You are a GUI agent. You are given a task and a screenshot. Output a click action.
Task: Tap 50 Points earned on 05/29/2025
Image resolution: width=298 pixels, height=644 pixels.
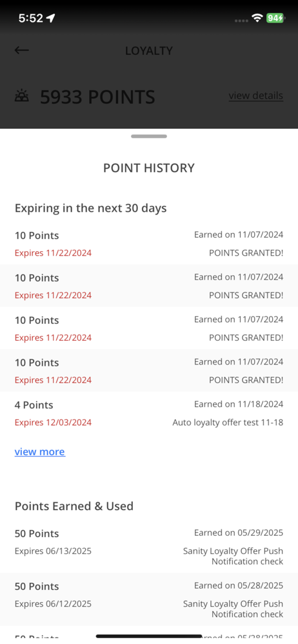[x=149, y=547]
